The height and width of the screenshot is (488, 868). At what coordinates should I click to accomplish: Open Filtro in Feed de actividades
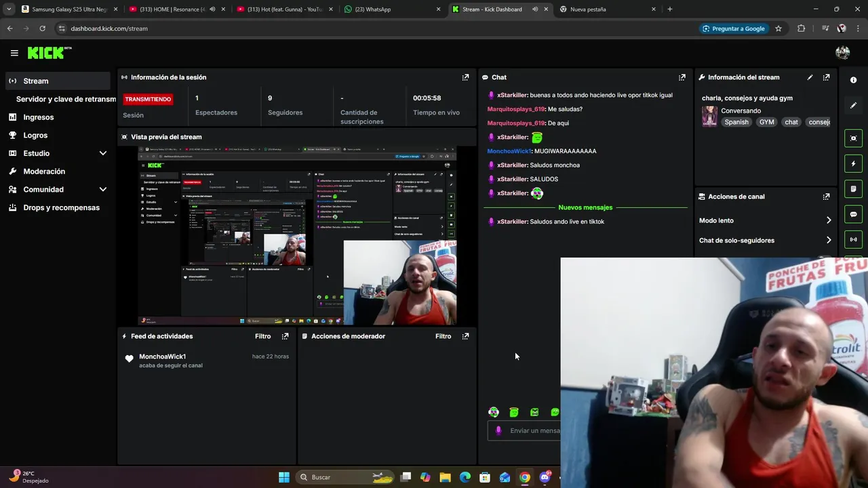[262, 336]
